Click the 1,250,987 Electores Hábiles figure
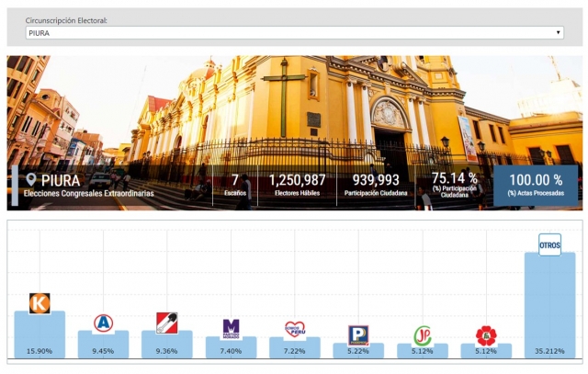The width and height of the screenshot is (588, 374). (297, 185)
